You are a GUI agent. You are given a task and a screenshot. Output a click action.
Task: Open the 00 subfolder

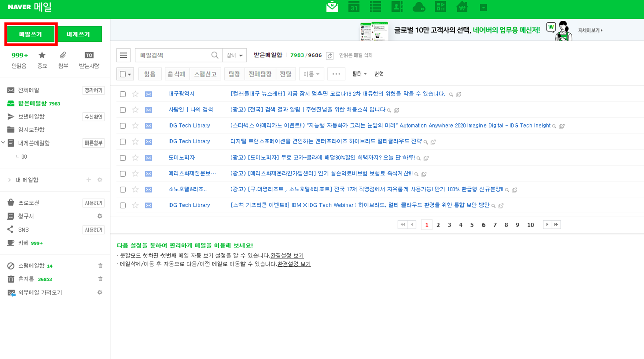point(24,157)
